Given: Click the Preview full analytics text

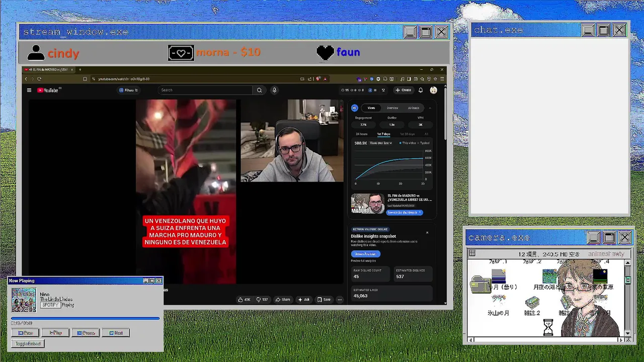Looking at the screenshot, I should [x=363, y=260].
